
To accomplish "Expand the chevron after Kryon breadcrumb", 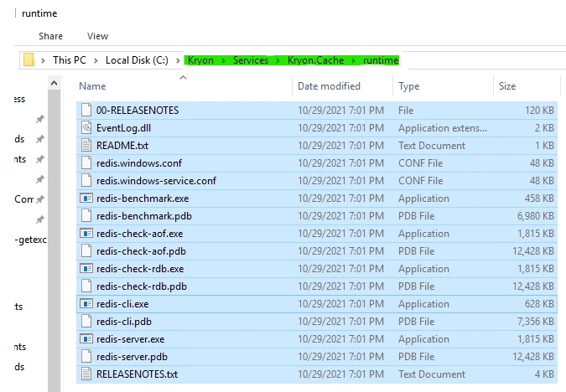I will point(223,60).
